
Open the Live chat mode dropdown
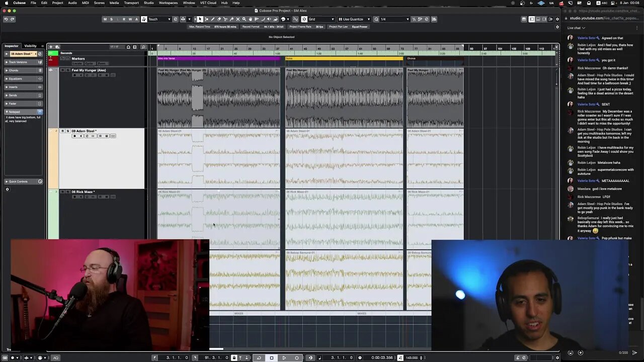point(577,28)
